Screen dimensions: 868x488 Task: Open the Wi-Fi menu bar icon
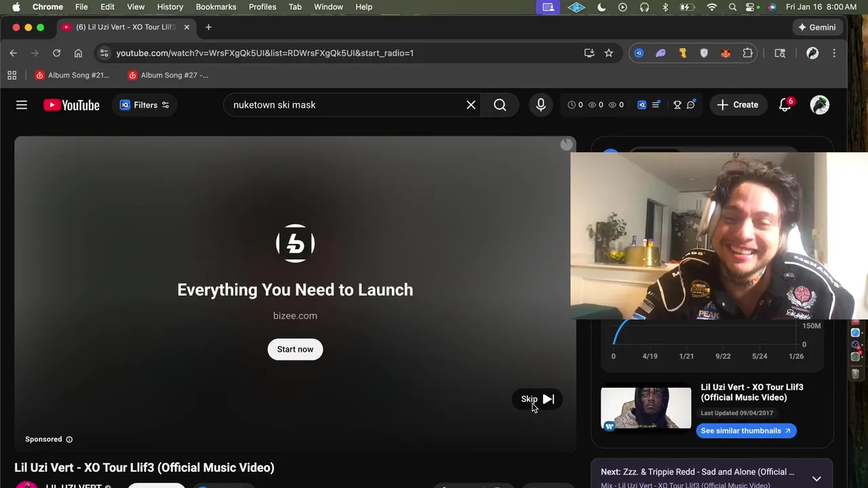click(711, 7)
